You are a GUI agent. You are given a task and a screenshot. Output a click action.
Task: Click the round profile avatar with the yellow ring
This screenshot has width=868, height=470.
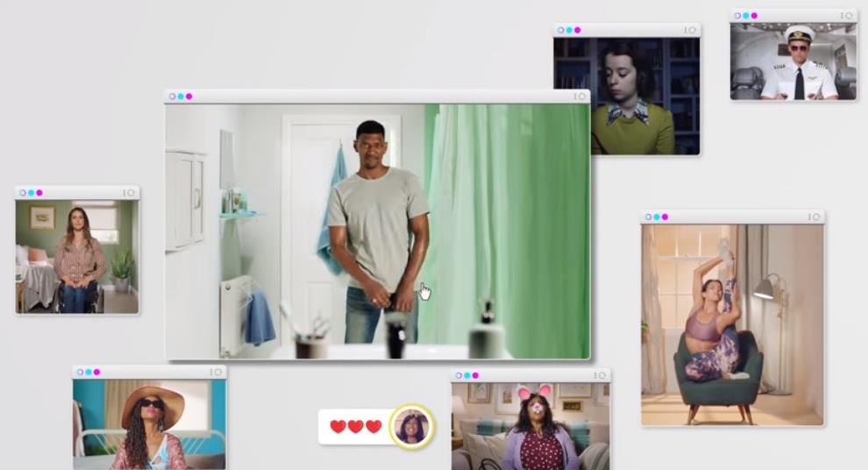(410, 426)
